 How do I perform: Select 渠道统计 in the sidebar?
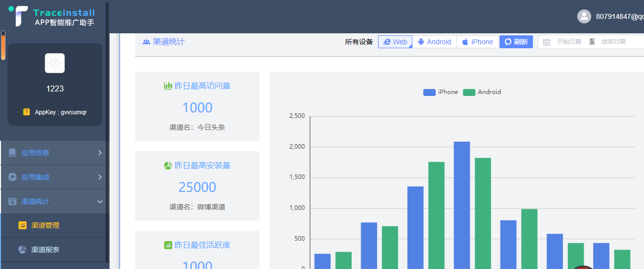coord(55,201)
